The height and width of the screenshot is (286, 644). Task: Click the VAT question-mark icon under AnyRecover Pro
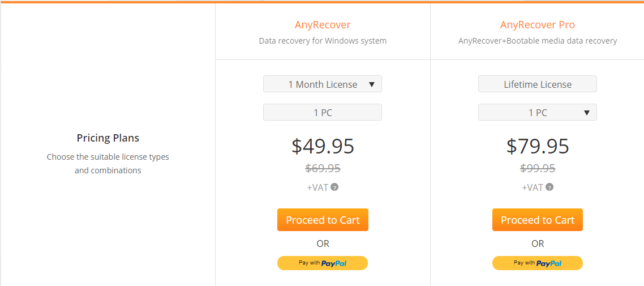549,187
